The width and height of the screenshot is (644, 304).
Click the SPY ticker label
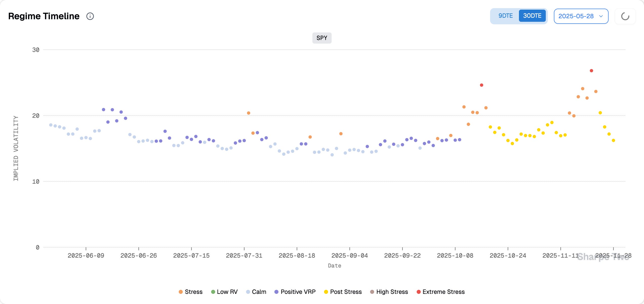[x=322, y=38]
